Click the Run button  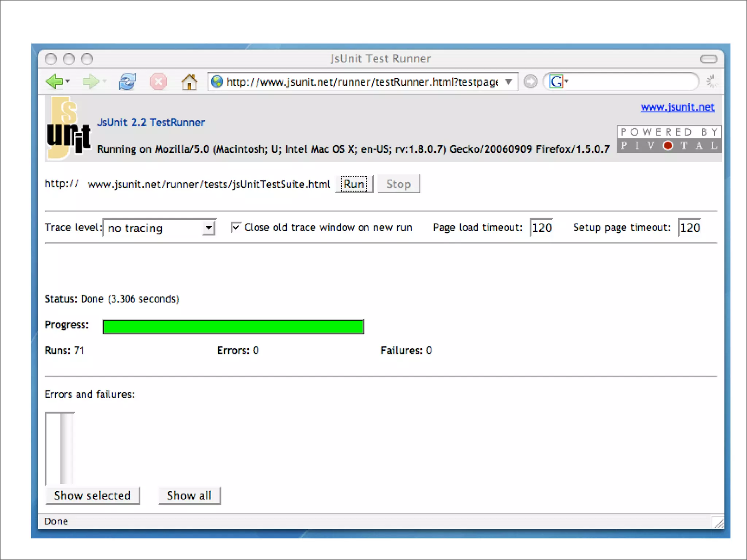click(354, 184)
